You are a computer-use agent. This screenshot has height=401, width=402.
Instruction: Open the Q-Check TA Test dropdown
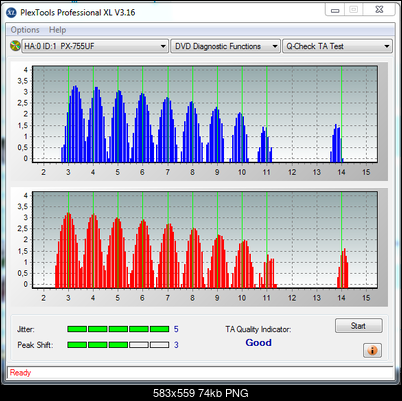337,46
